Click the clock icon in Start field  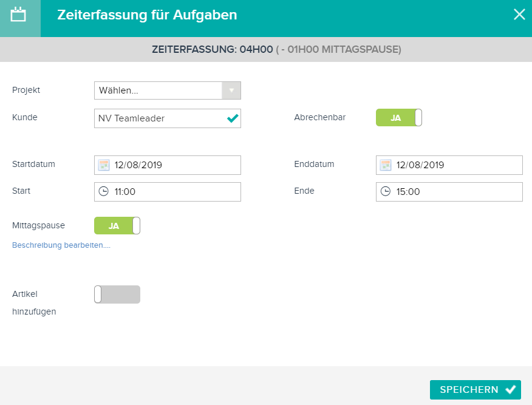[103, 191]
